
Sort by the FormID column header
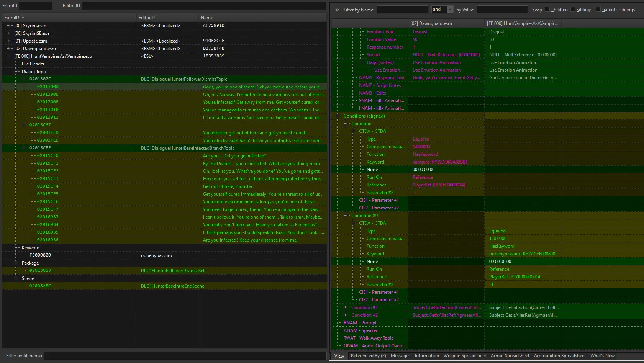click(69, 18)
